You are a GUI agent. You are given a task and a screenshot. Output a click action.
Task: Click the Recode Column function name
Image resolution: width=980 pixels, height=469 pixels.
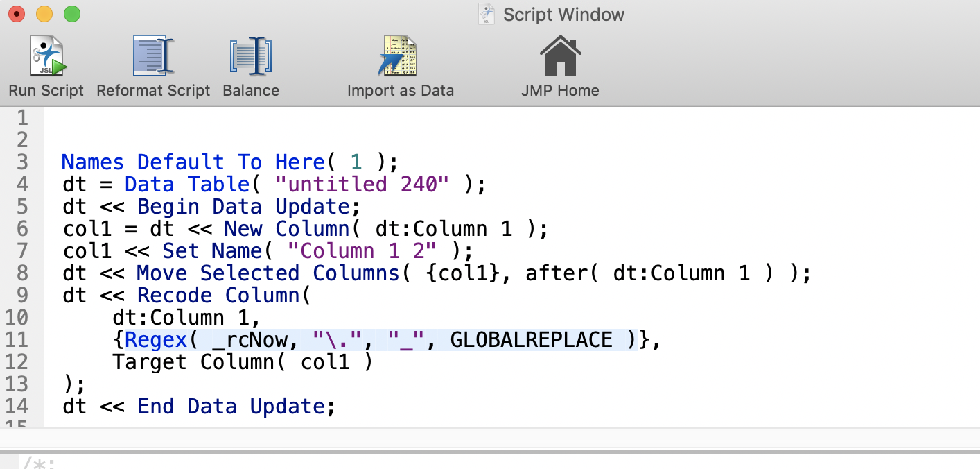(219, 295)
